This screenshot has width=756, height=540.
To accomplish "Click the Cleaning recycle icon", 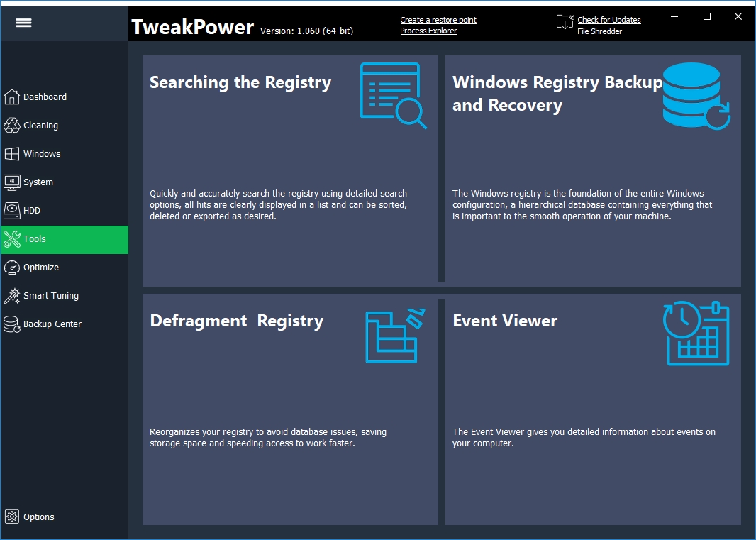I will pyautogui.click(x=11, y=125).
